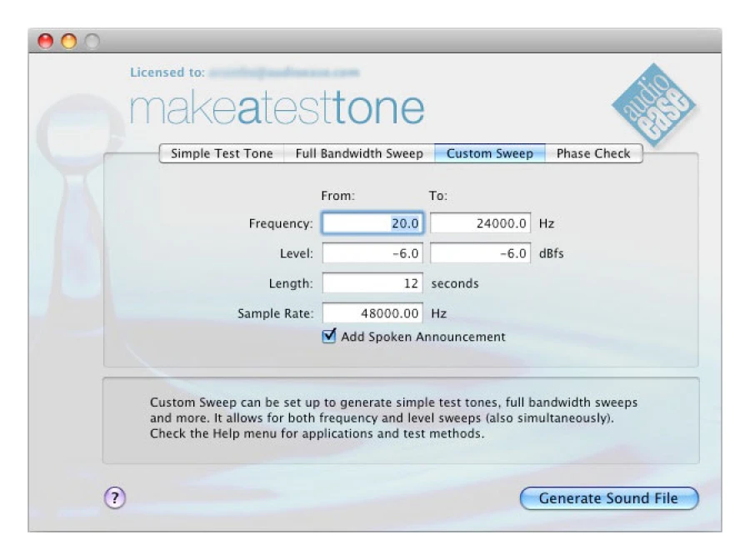The width and height of the screenshot is (750, 560).
Task: Open the Full Bandwidth Sweep tab
Action: (x=359, y=153)
